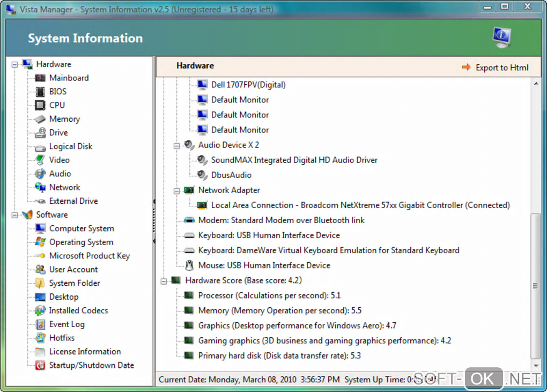Click the Mouse device icon in the list
The width and height of the screenshot is (547, 392).
tap(189, 265)
